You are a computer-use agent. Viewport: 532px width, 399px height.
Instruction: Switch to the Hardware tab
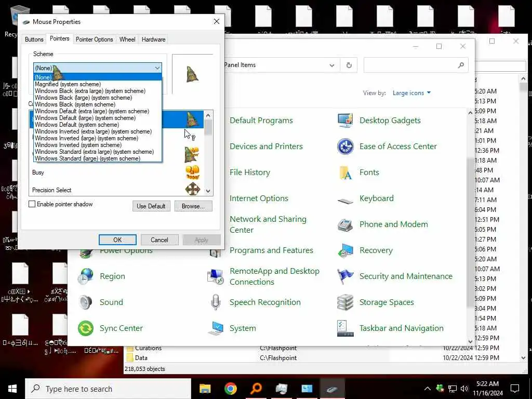[x=153, y=39]
